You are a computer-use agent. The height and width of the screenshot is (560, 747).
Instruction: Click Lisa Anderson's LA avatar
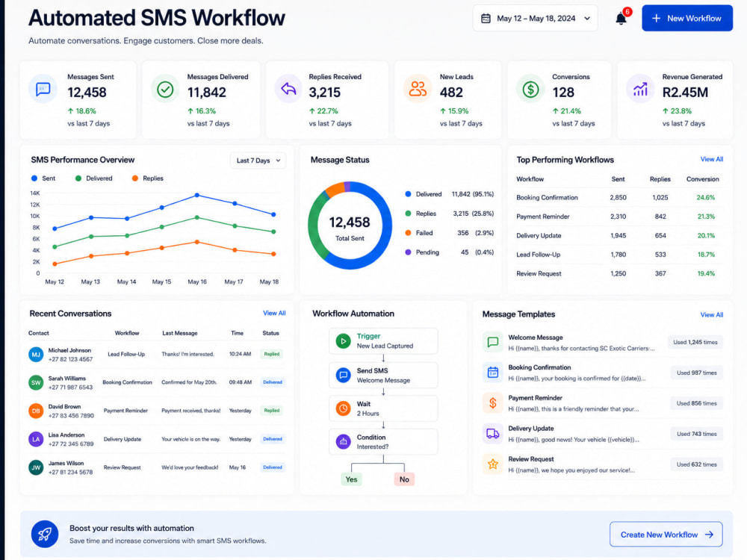pos(36,439)
